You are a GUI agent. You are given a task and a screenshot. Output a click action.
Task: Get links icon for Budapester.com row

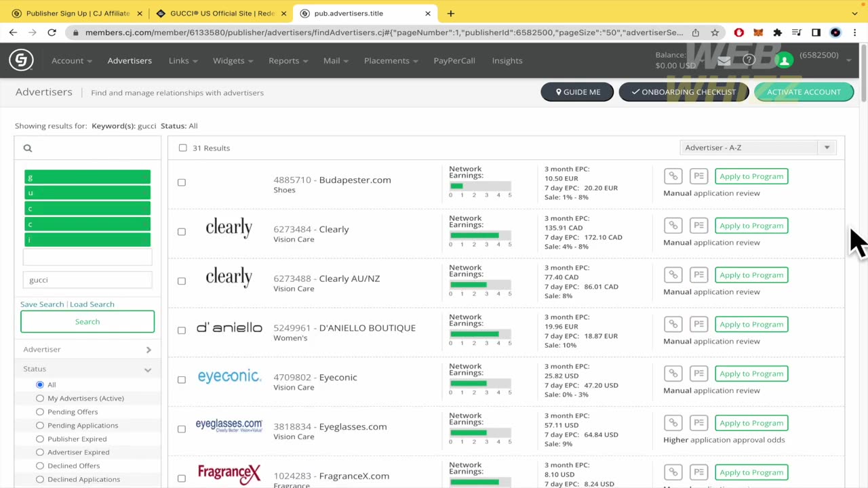pos(673,176)
